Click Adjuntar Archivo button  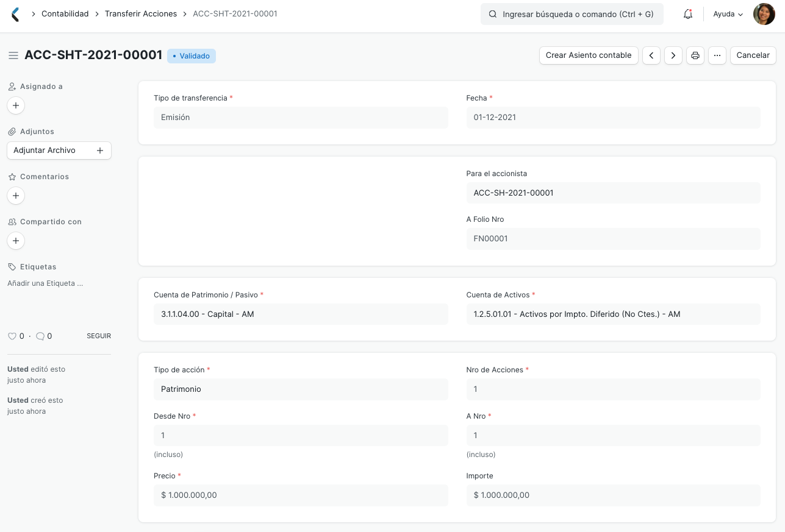(59, 151)
